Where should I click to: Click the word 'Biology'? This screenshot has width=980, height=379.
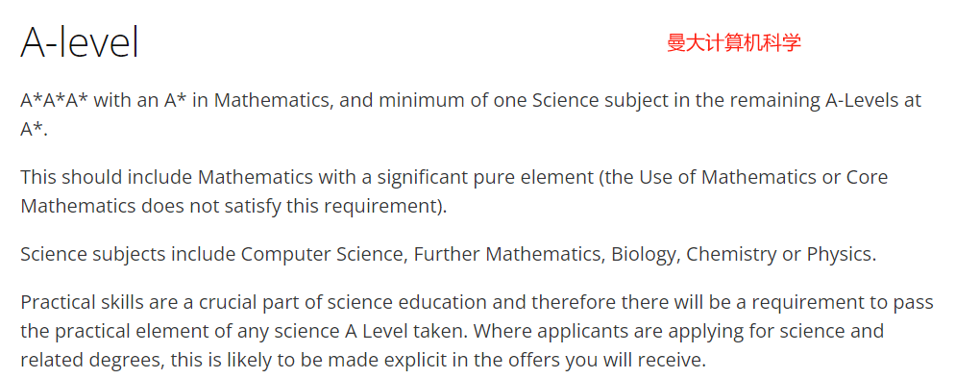tap(645, 255)
